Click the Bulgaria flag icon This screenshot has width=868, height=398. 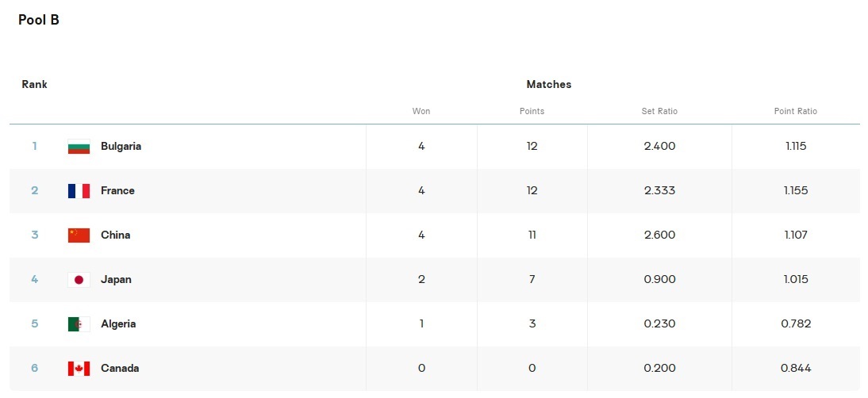click(79, 147)
